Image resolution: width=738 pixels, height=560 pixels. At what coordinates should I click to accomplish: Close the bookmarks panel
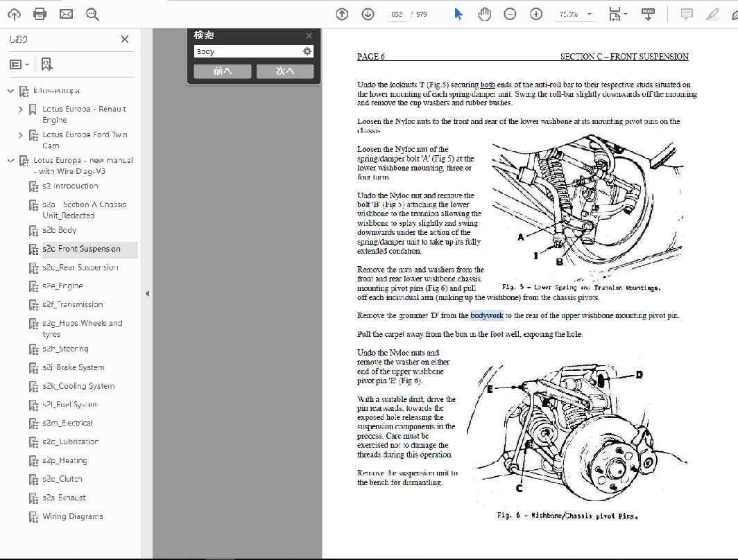tap(125, 39)
